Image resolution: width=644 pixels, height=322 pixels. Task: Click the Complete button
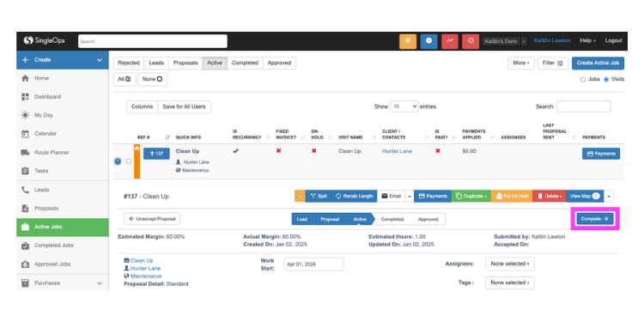click(x=595, y=219)
